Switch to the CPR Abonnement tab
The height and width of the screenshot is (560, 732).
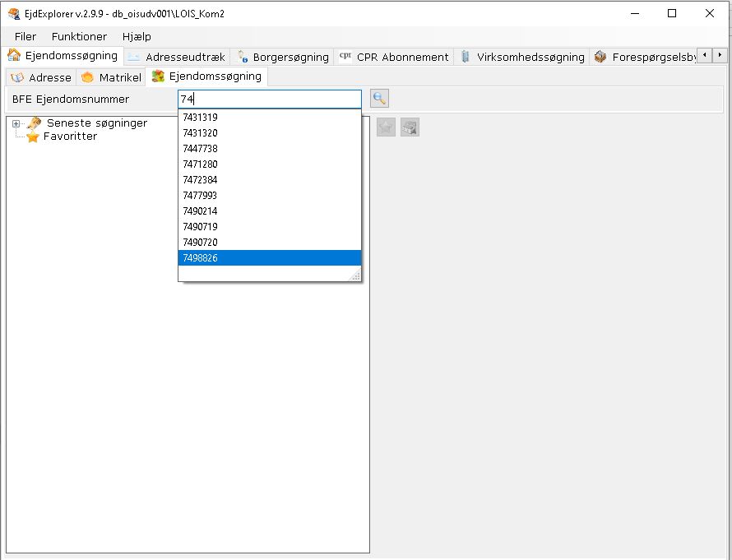click(x=393, y=57)
